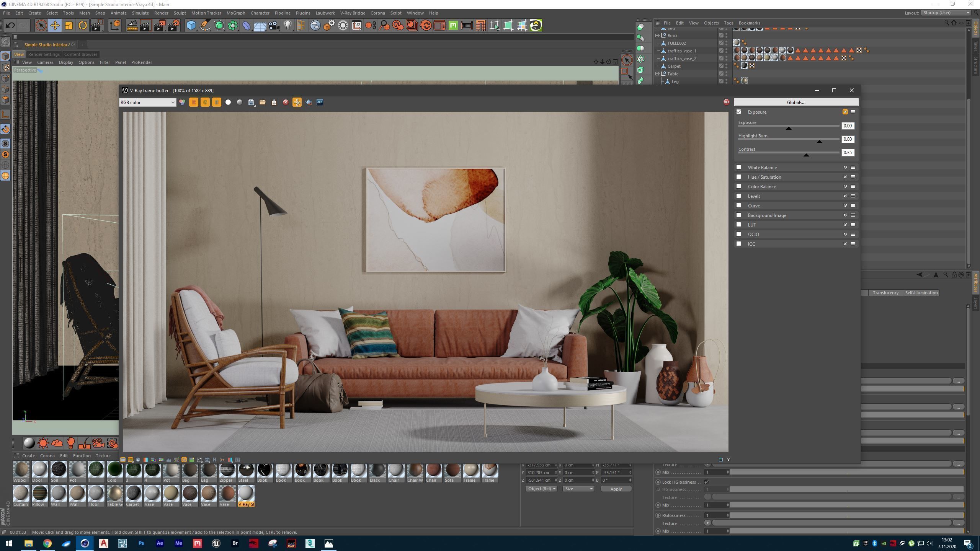Enable Hue / Saturation checkbox

click(x=739, y=177)
